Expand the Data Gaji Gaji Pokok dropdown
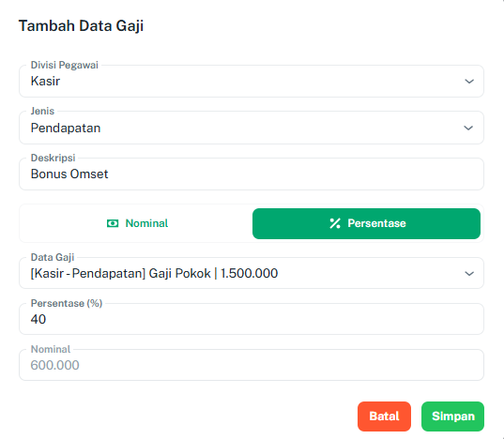504x439 pixels. pyautogui.click(x=252, y=273)
